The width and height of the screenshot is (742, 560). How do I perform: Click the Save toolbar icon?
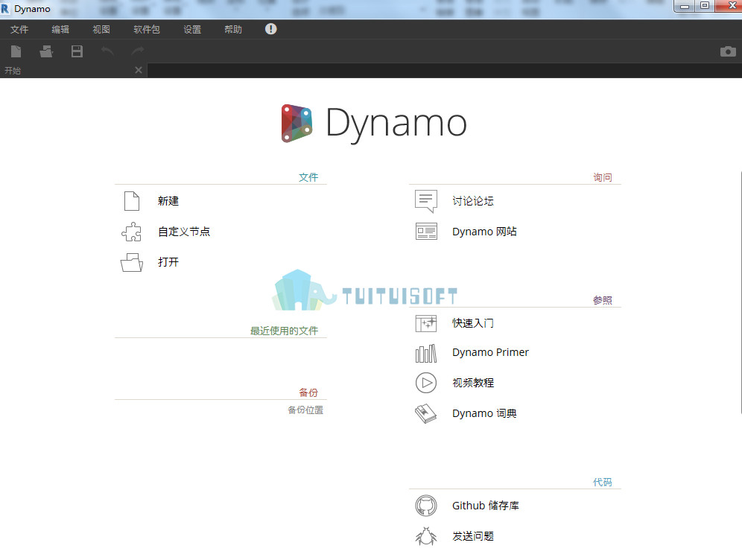(77, 51)
